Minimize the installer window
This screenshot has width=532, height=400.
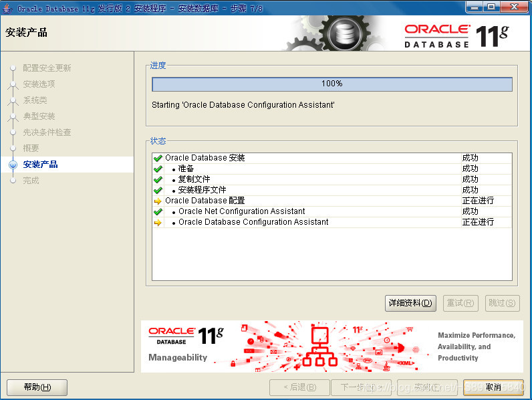coord(475,7)
